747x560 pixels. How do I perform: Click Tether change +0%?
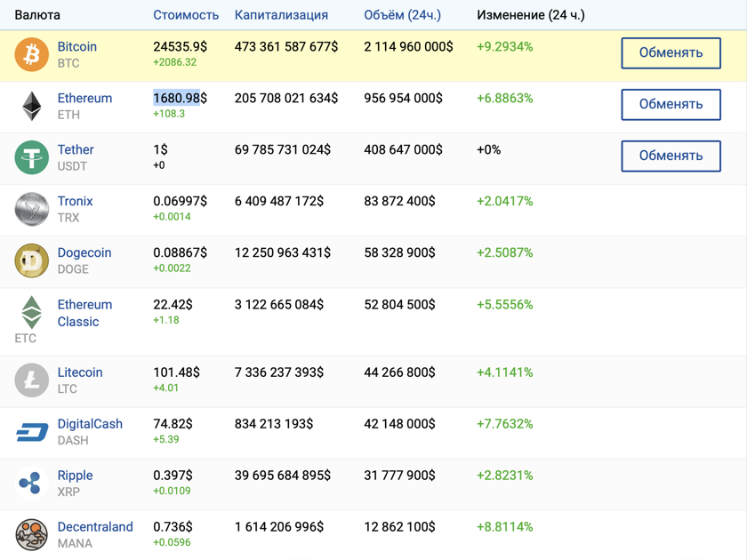click(x=489, y=149)
